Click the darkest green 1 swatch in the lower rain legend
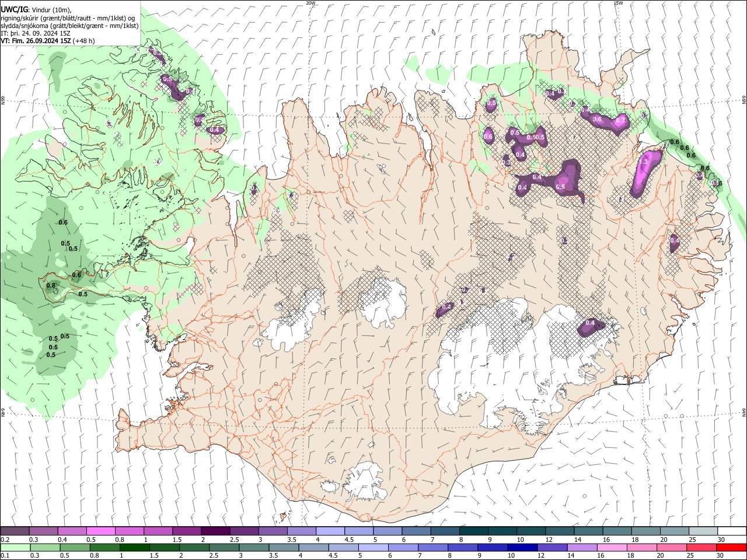The height and width of the screenshot is (560, 747). (135, 547)
